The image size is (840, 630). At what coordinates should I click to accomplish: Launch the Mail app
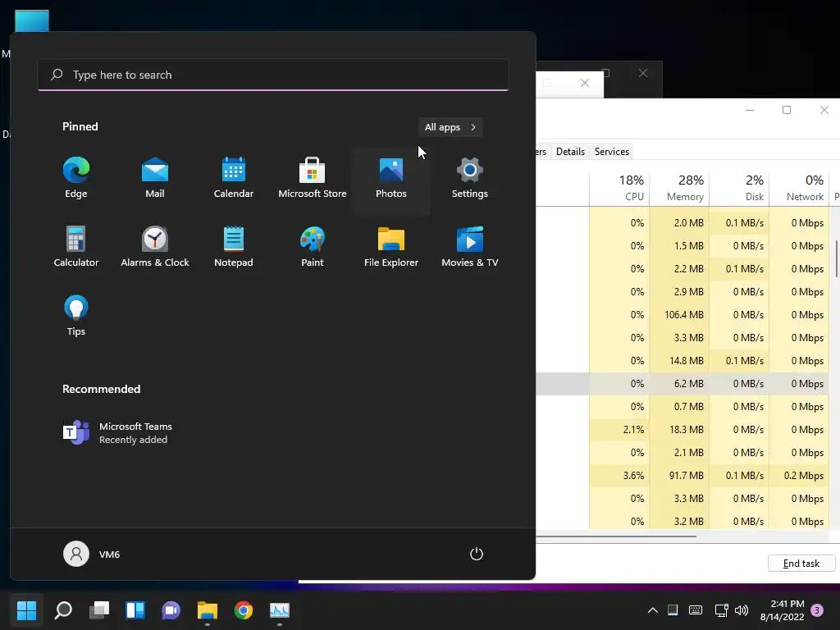155,178
